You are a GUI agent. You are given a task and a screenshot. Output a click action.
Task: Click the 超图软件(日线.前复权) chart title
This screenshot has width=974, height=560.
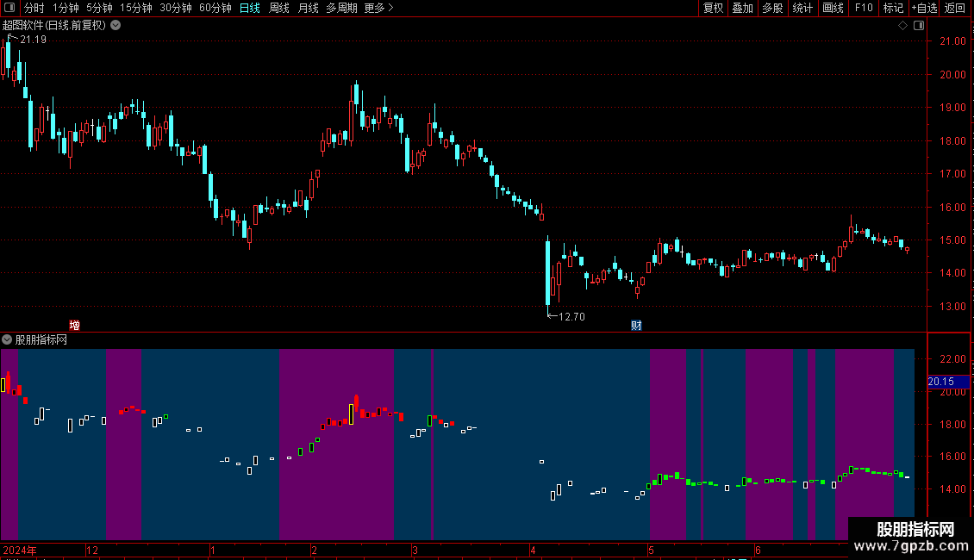(54, 25)
